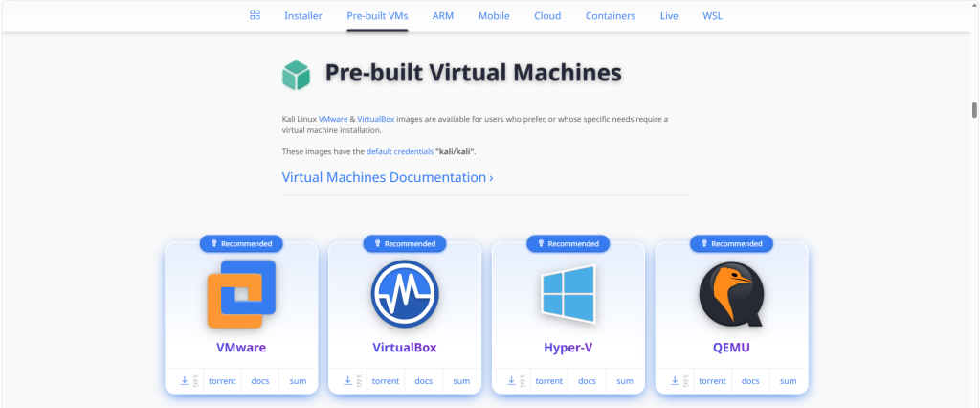The height and width of the screenshot is (408, 980).
Task: Download the VirtualBox image via arrow icon
Action: [348, 380]
